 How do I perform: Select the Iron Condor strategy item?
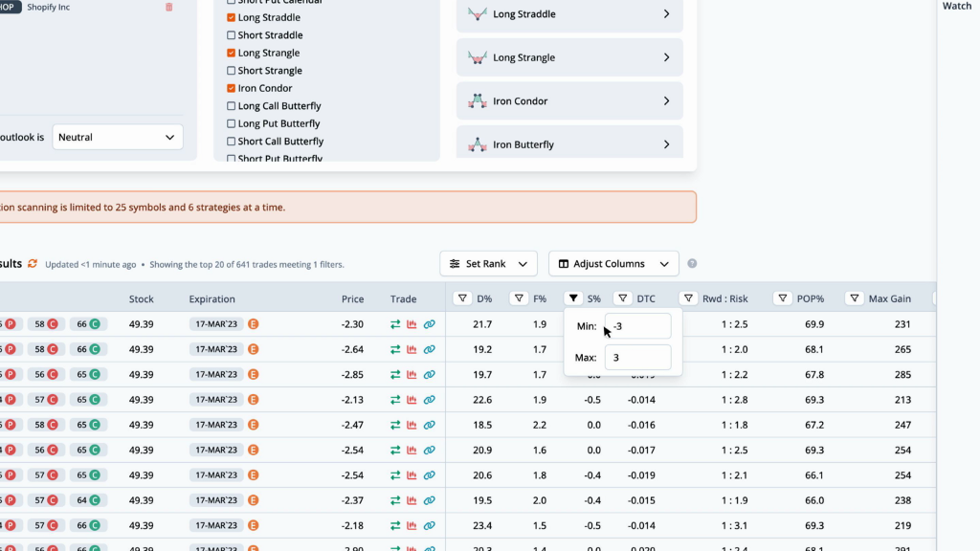click(x=569, y=101)
